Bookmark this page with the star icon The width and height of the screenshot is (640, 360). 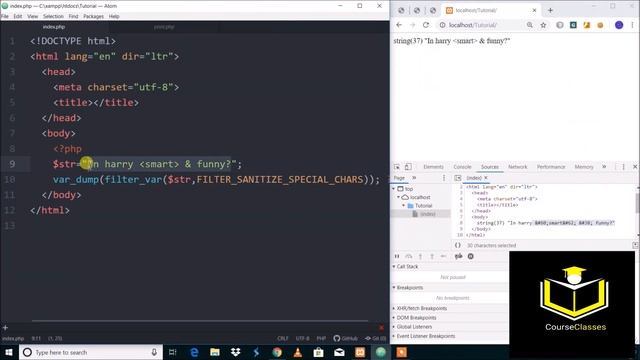[543, 25]
